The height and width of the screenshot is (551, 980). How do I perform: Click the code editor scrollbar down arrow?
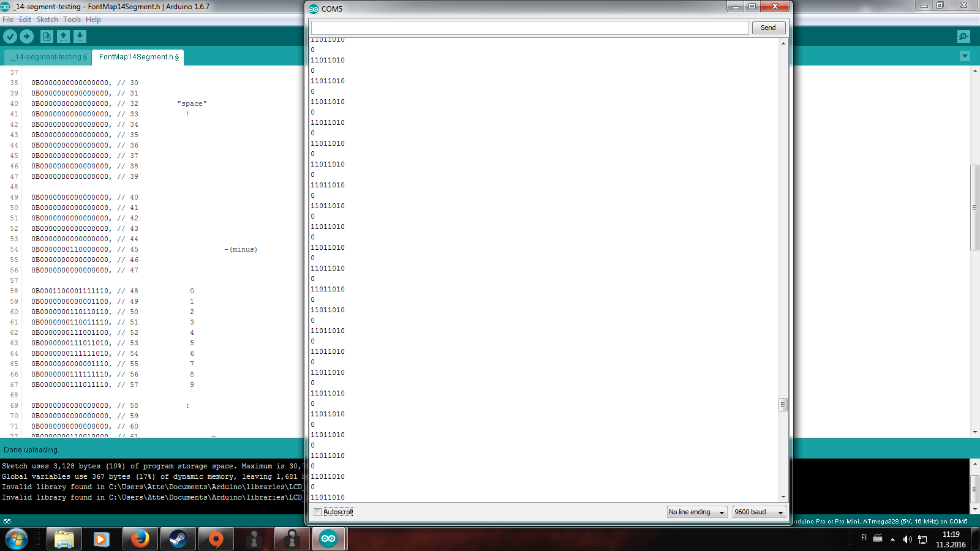(x=974, y=432)
